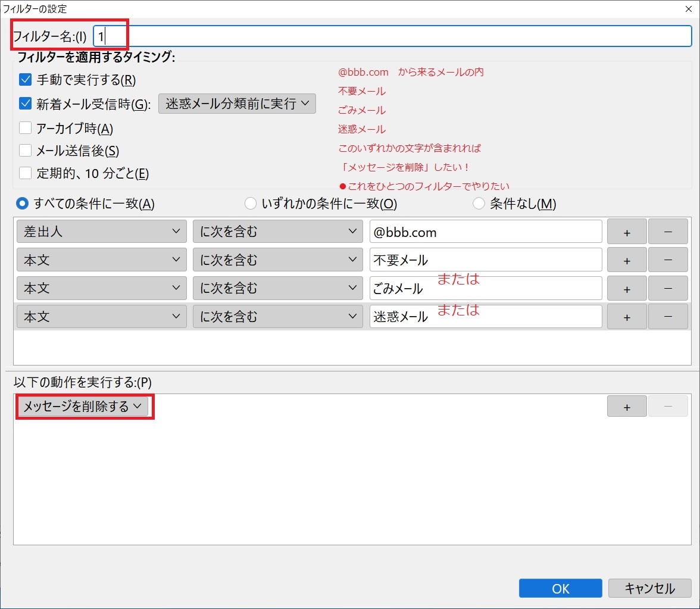
Task: Choose 条件なし radio option
Action: [479, 204]
